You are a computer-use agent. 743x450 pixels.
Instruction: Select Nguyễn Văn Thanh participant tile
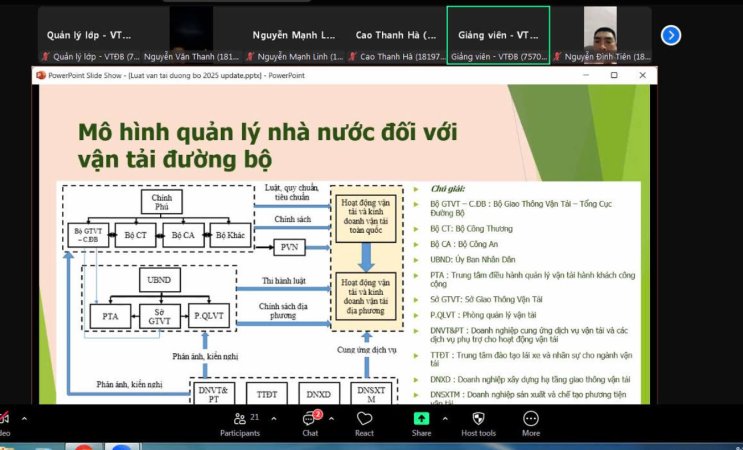pos(191,35)
